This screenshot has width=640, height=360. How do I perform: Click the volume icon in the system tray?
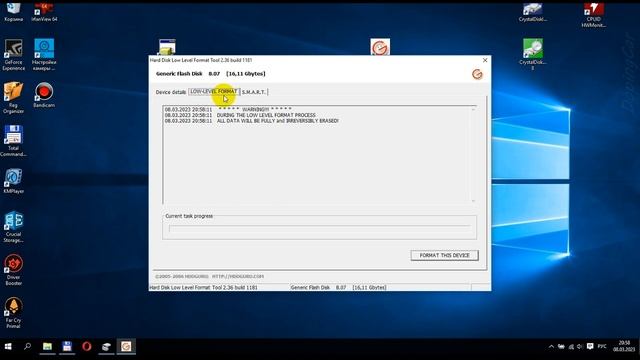(580, 347)
